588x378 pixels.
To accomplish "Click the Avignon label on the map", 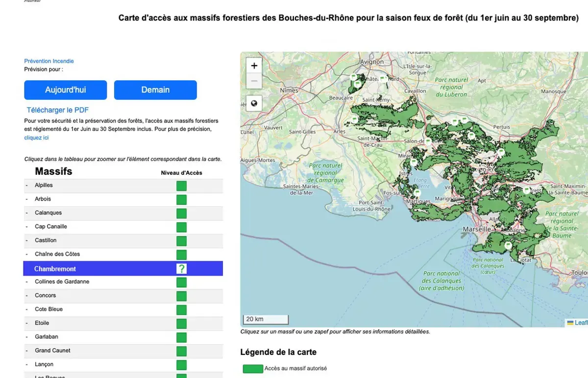I will point(372,62).
